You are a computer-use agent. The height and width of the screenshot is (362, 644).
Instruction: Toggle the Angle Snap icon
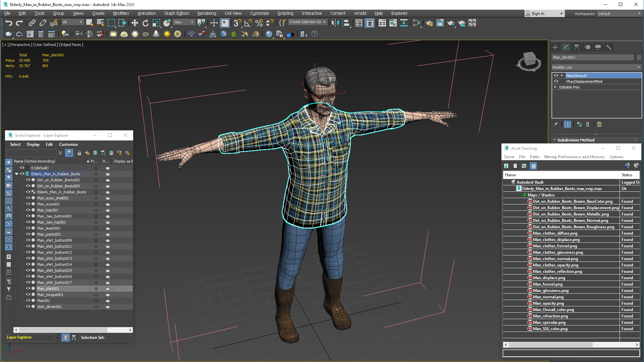pos(248,23)
